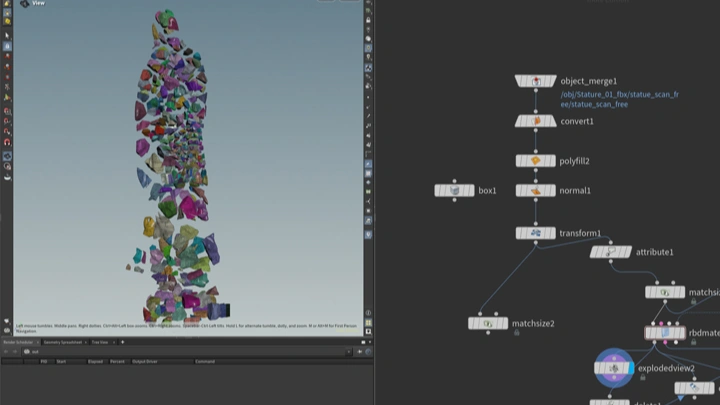Go forward with right arrow in path bar
Image resolution: width=720 pixels, height=405 pixels.
15,352
